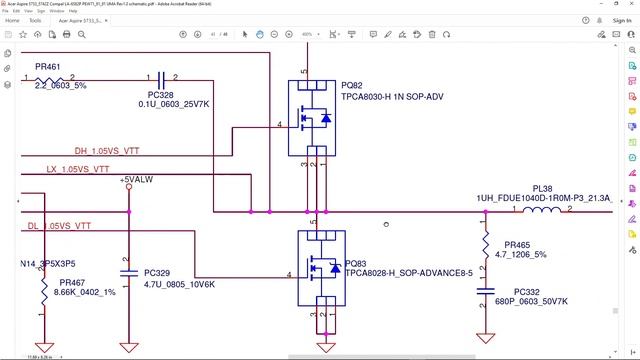The image size is (640, 360).
Task: Click the vertical scrollbar down arrow
Action: pyautogui.click(x=616, y=351)
